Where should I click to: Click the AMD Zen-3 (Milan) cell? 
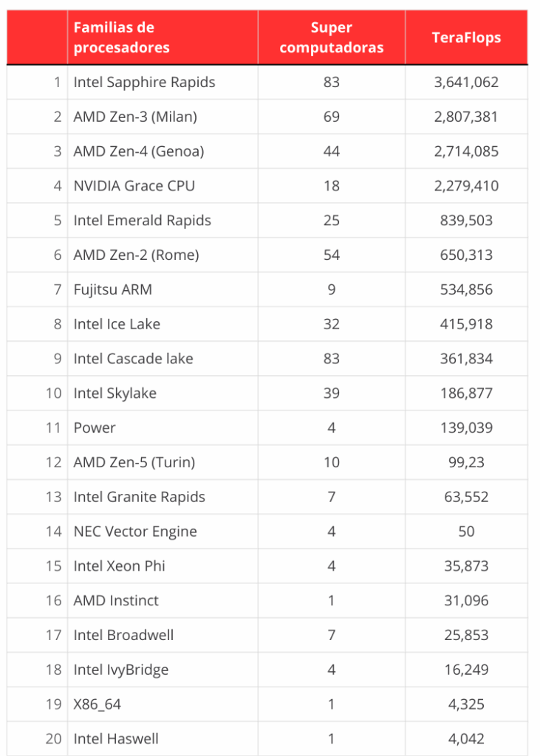(x=135, y=117)
